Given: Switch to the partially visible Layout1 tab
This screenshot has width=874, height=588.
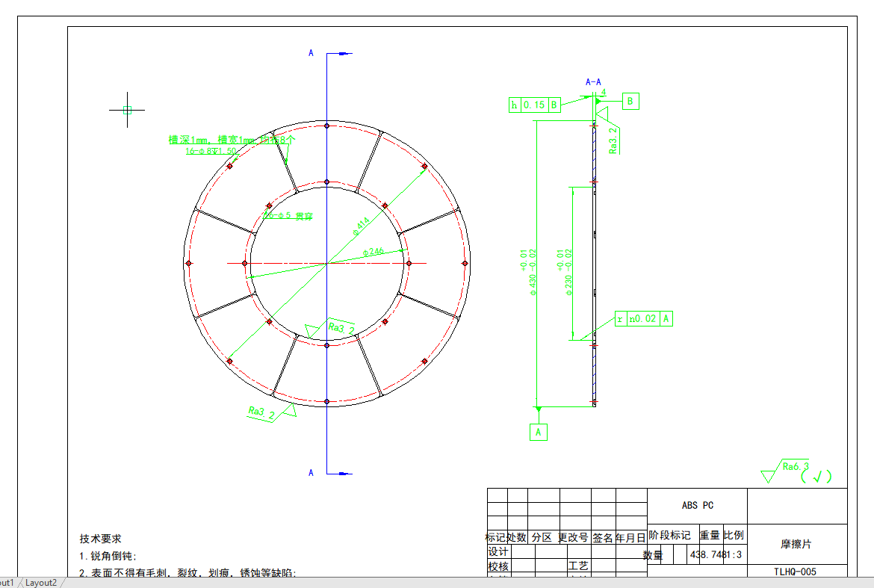Looking at the screenshot, I should pos(7,583).
